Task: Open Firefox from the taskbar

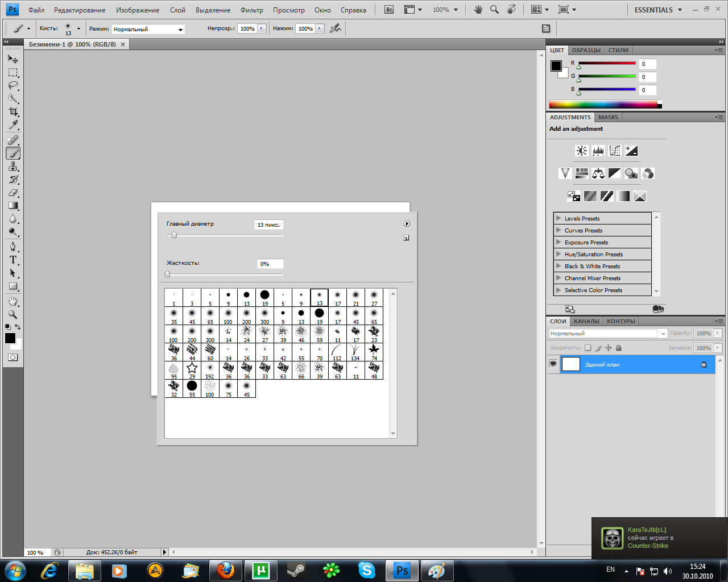Action: [225, 570]
